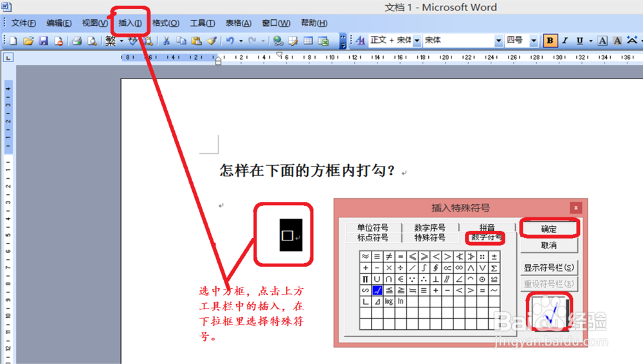643x364 pixels.
Task: Open the Styles and Formatting pane icon
Action: 361,41
